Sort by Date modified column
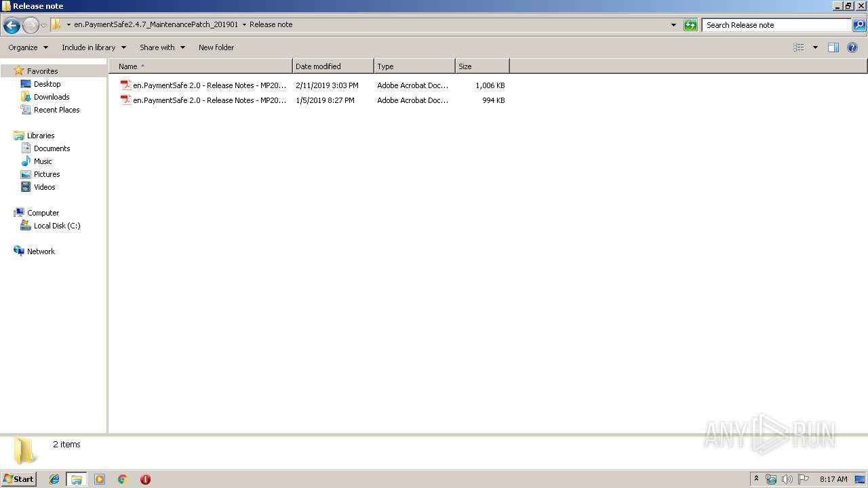 click(x=333, y=66)
